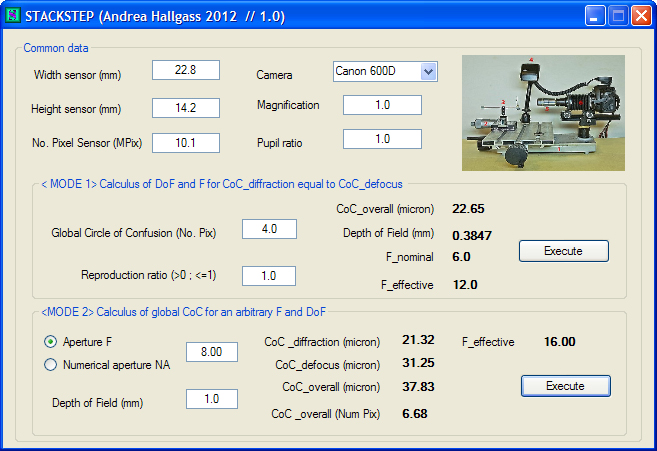Image resolution: width=657 pixels, height=451 pixels.
Task: Edit the MODE 2 Depth of Field input
Action: pyautogui.click(x=211, y=399)
